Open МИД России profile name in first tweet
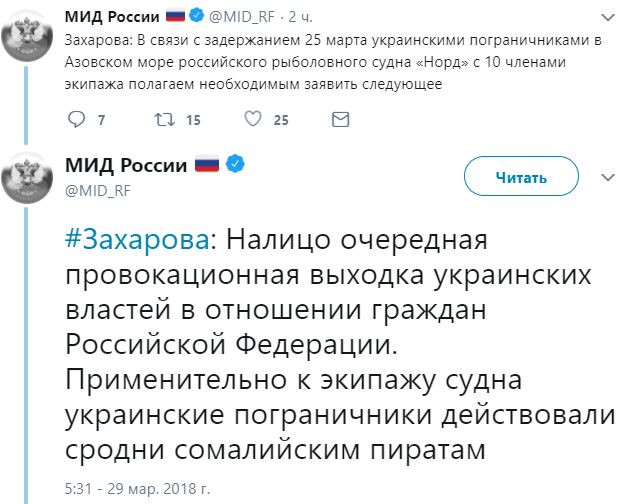 pos(113,17)
